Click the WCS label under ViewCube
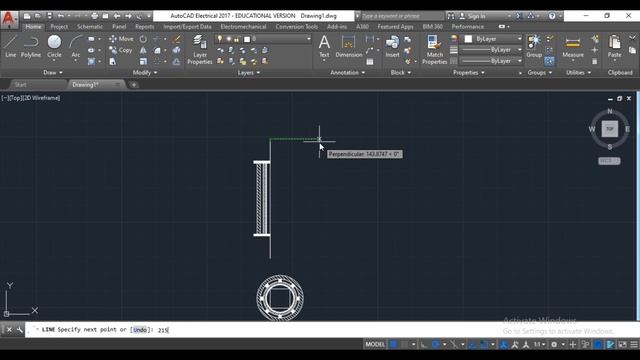 609,161
